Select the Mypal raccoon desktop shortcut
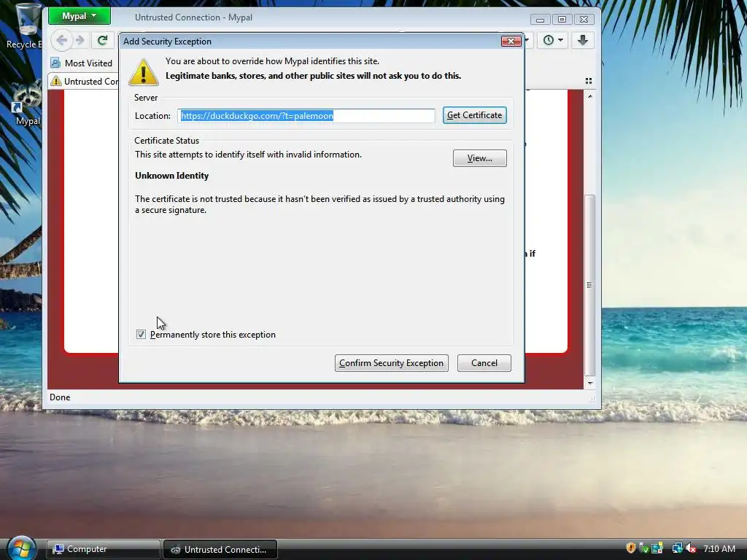The image size is (747, 560). tap(27, 104)
